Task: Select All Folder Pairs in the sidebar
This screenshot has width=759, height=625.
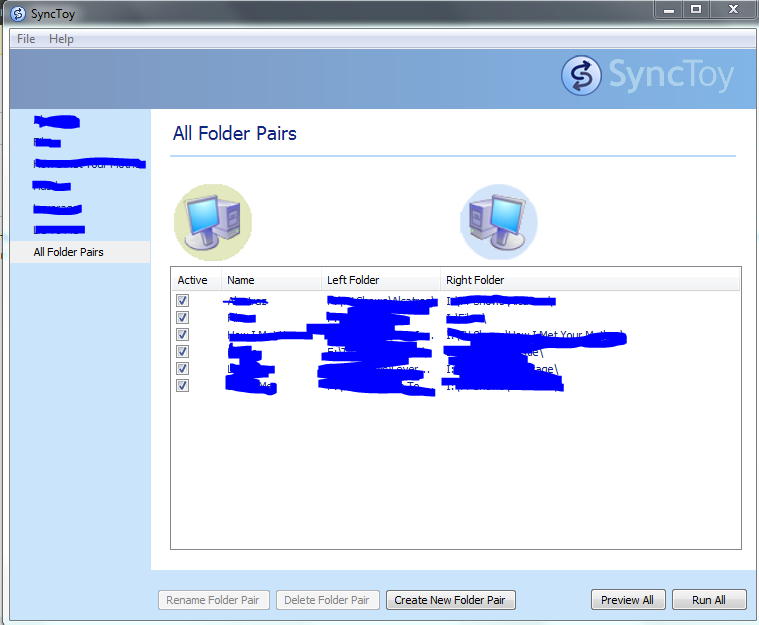Action: pos(80,252)
